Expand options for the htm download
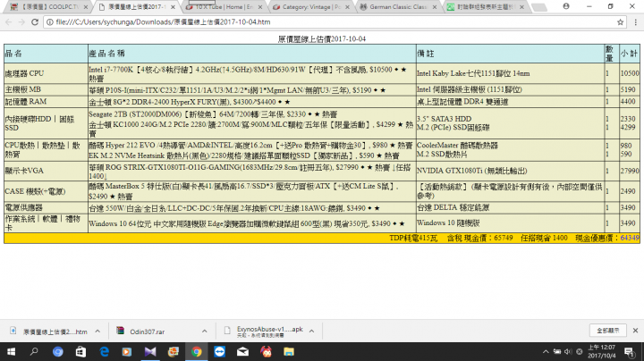 coord(97,331)
